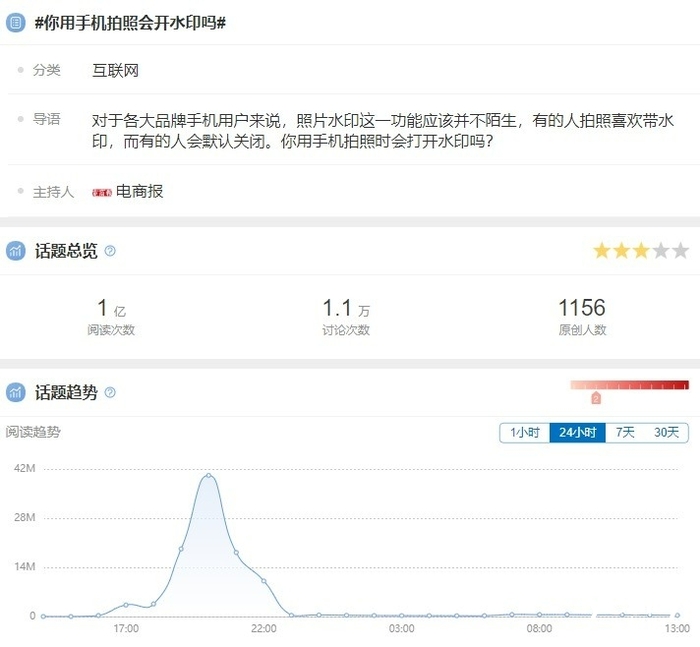The height and width of the screenshot is (647, 700).
Task: Show the 30天 trend view
Action: 666,433
